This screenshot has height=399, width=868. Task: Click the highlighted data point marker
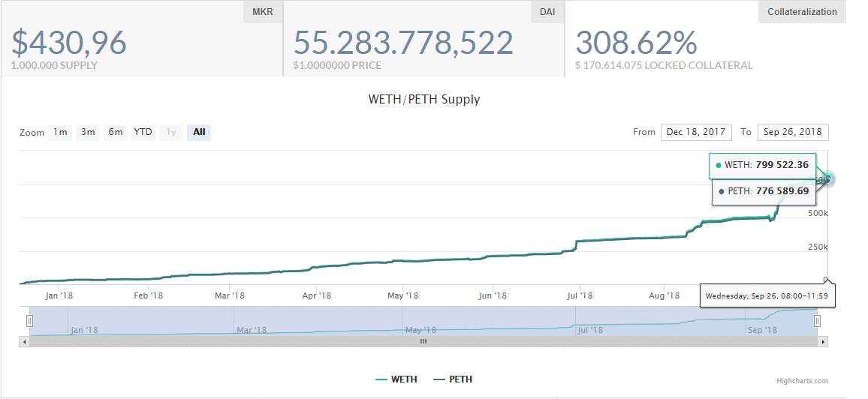(x=828, y=178)
